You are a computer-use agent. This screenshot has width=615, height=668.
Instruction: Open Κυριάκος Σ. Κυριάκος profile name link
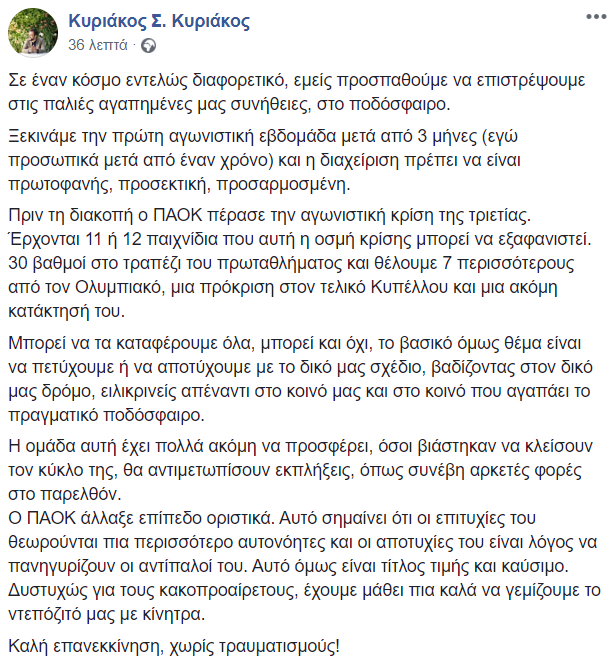158,22
